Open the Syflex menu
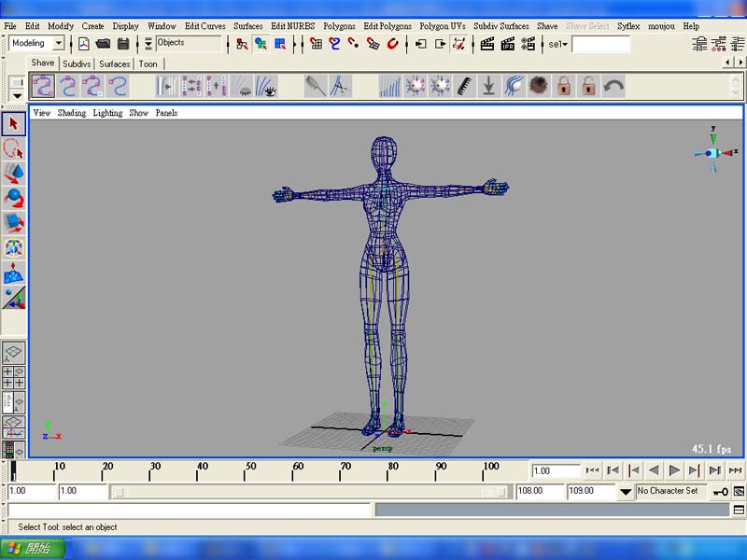 628,26
